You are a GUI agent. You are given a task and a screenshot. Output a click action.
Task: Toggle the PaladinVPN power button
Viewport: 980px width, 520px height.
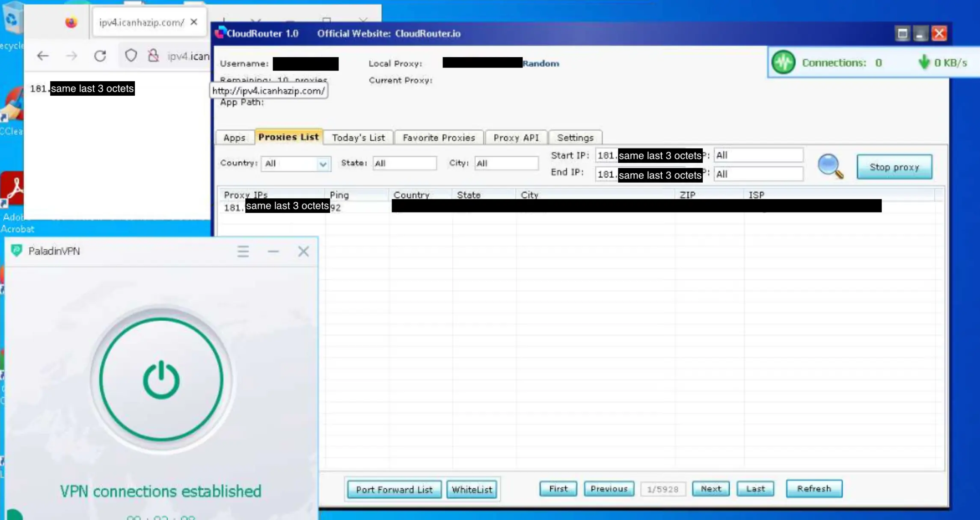[161, 380]
